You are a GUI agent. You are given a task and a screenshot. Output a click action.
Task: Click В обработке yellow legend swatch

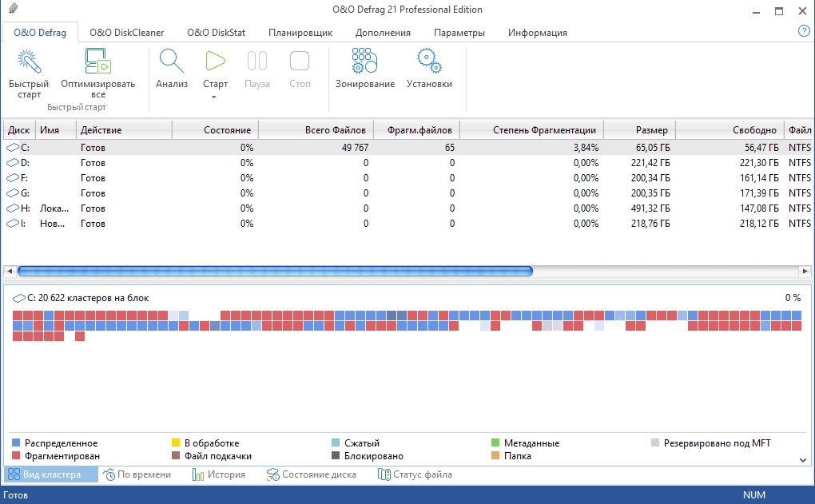point(176,442)
